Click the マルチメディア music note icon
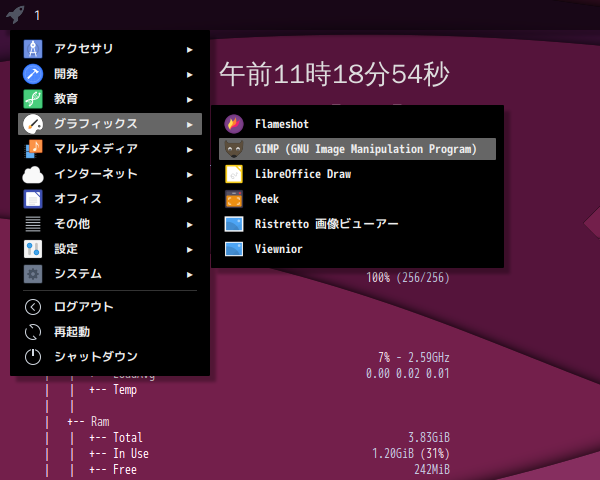The height and width of the screenshot is (480, 600). [33, 149]
